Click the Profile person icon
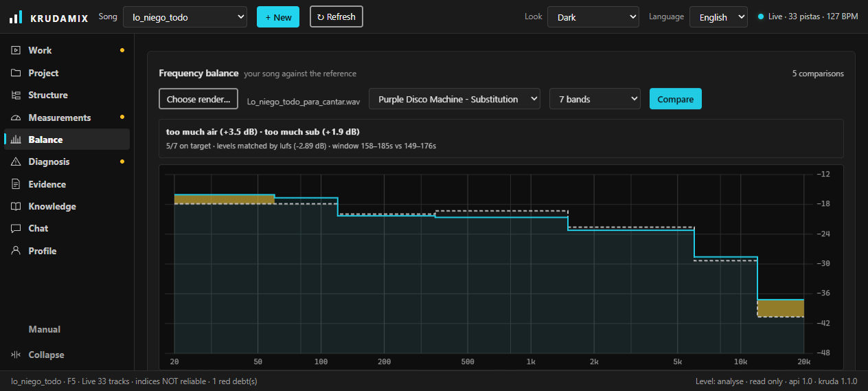The height and width of the screenshot is (391, 868). click(x=16, y=251)
